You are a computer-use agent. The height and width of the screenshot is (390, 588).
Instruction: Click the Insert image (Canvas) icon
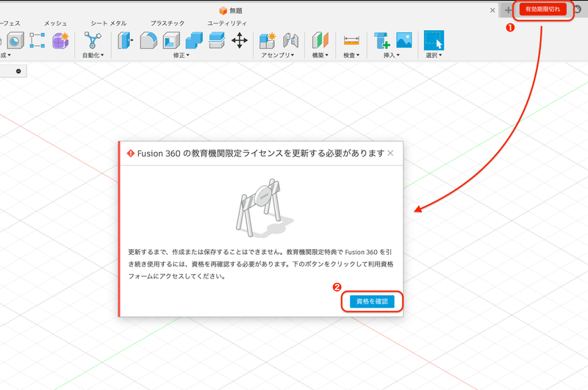404,40
